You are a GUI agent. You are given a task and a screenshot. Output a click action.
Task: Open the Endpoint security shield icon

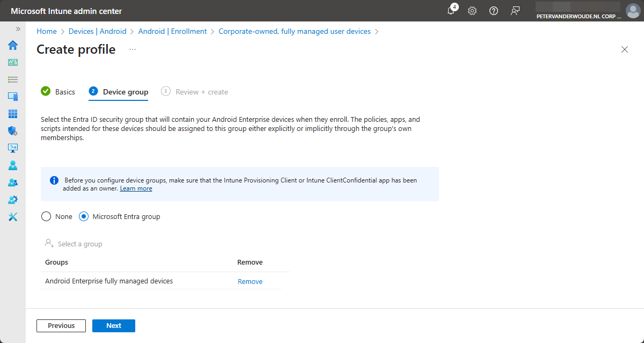tap(13, 131)
